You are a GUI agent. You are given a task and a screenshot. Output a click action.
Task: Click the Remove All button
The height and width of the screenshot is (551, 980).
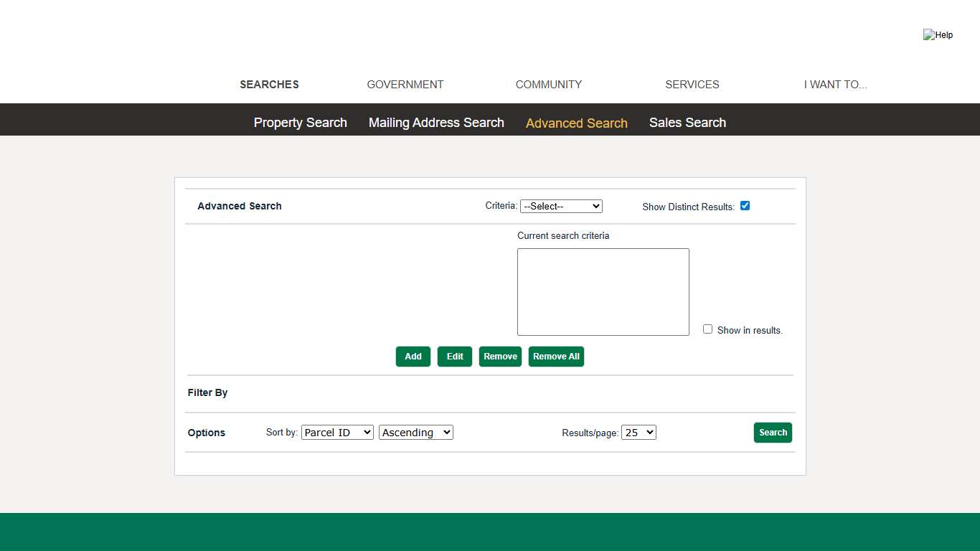(x=556, y=356)
